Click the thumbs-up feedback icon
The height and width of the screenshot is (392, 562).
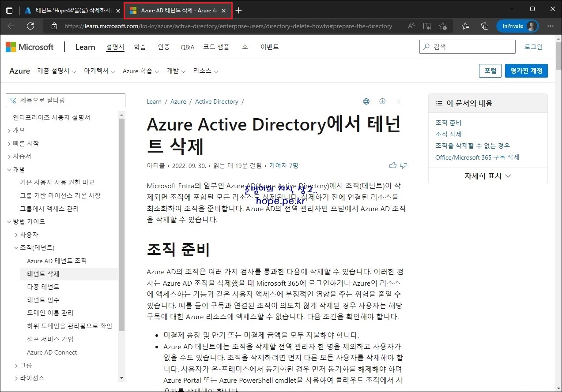coord(392,165)
